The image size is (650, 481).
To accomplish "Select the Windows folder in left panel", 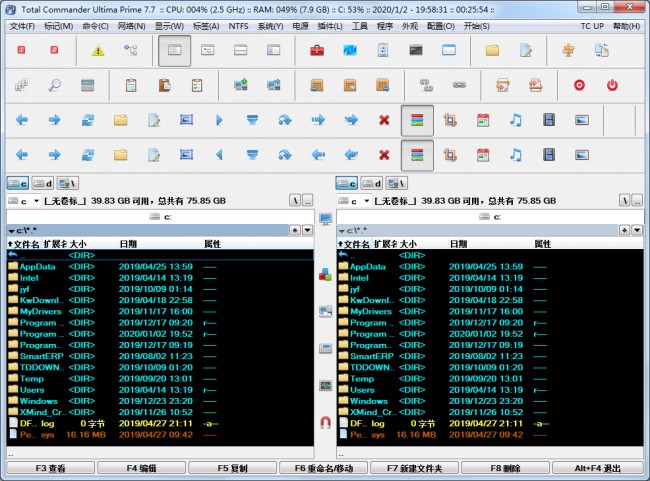I will click(x=160, y=401).
